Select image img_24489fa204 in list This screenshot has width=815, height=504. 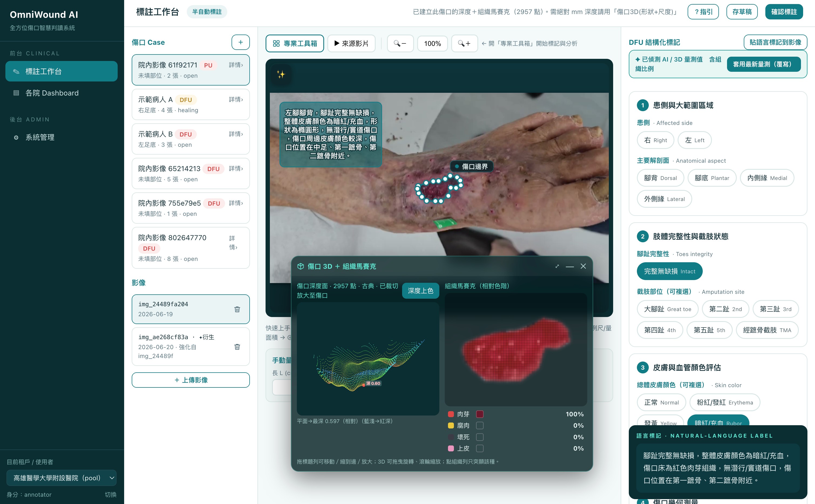coord(191,309)
